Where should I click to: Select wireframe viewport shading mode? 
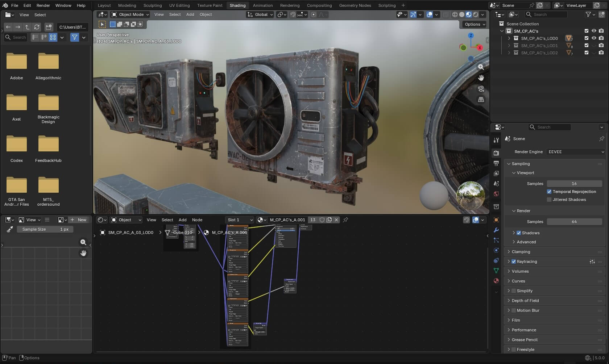point(455,14)
